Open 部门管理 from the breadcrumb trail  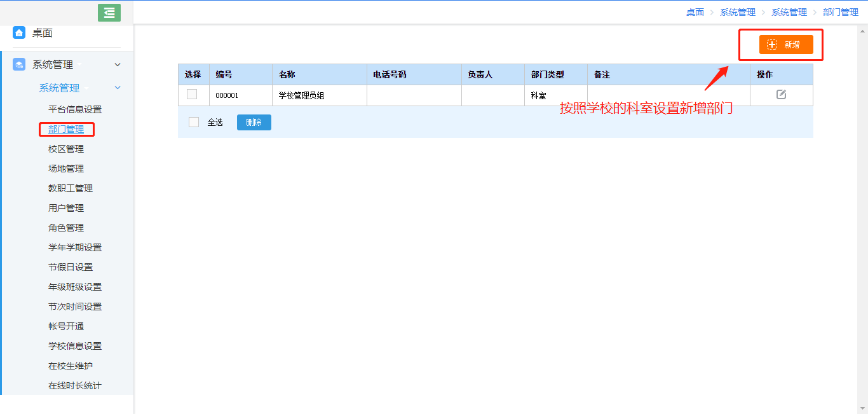pos(841,11)
